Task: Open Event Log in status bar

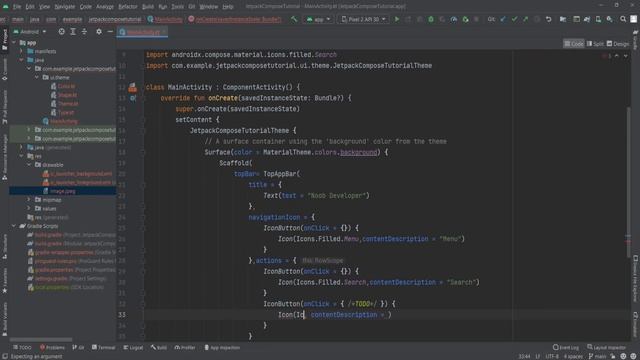Action: (566, 347)
